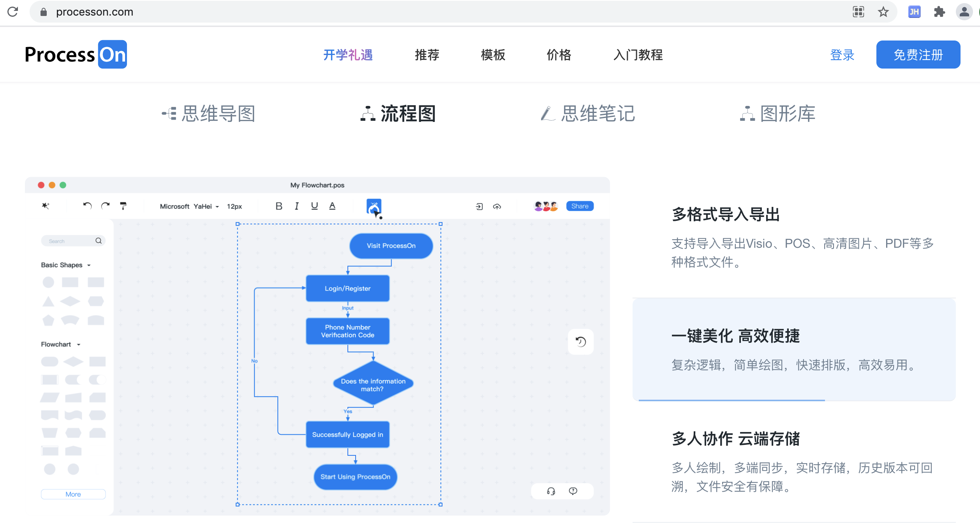
Task: Click the Undo arrow icon
Action: [x=86, y=206]
